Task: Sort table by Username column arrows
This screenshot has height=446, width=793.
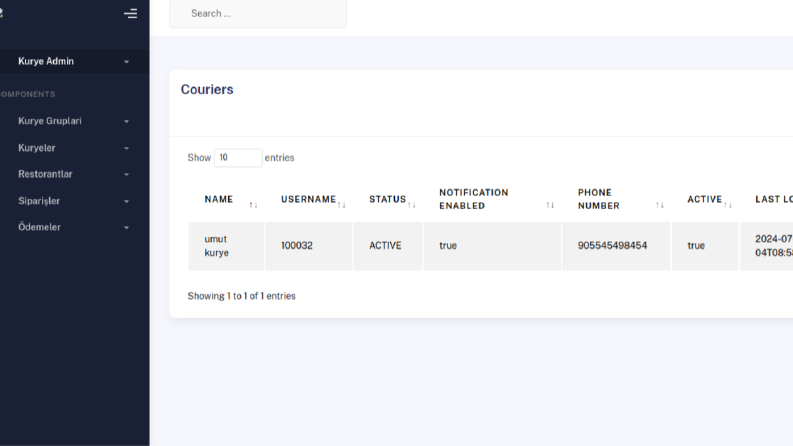Action: click(341, 205)
